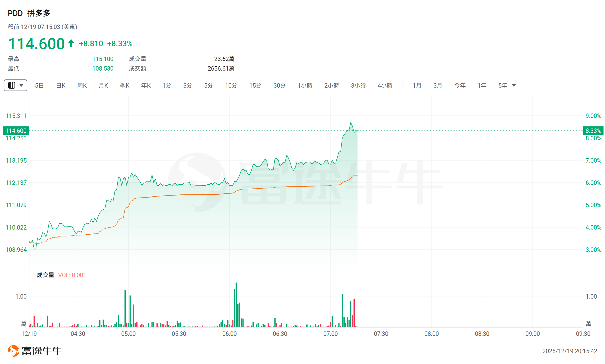The height and width of the screenshot is (364, 605).
Task: Select the 日K candlestick tab
Action: click(x=61, y=86)
